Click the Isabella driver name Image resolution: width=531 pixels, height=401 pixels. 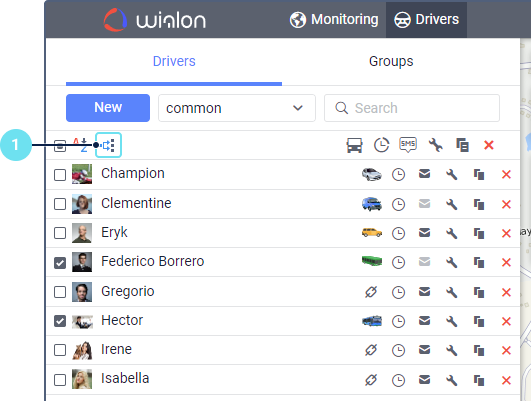coord(125,378)
